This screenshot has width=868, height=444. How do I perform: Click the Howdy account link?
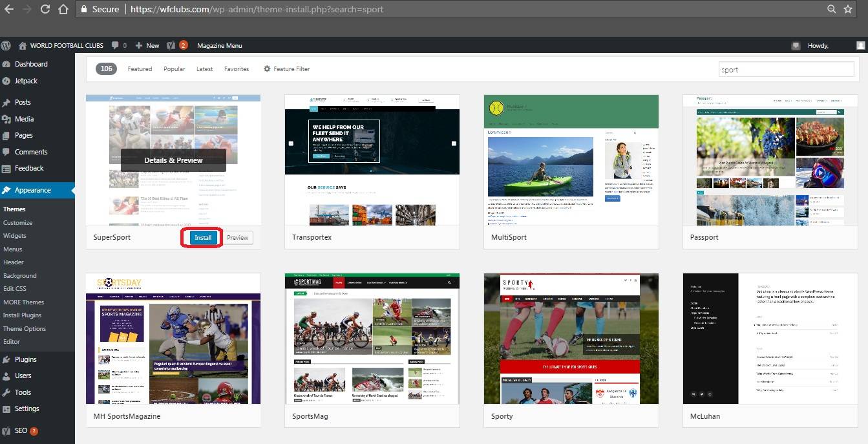point(818,45)
